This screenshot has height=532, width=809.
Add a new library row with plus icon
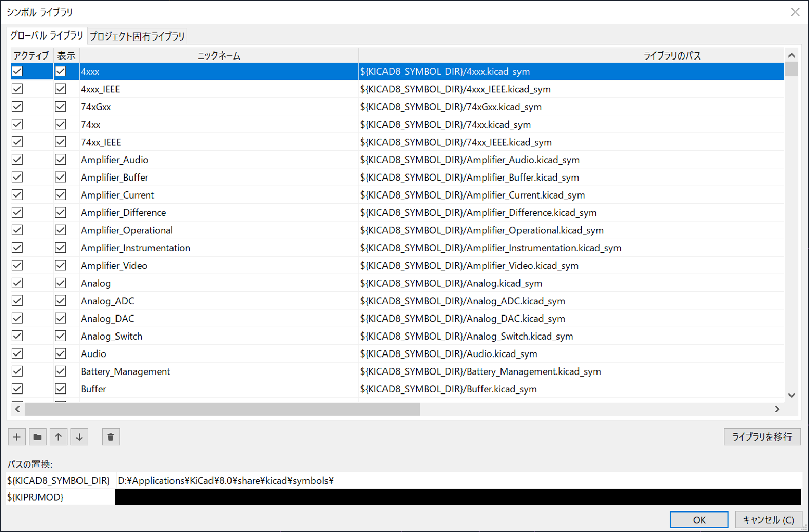17,437
